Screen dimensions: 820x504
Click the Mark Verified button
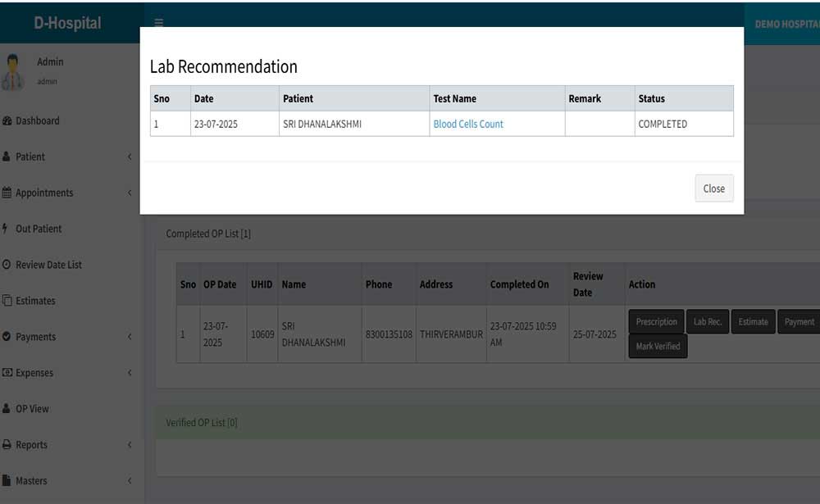pos(658,347)
